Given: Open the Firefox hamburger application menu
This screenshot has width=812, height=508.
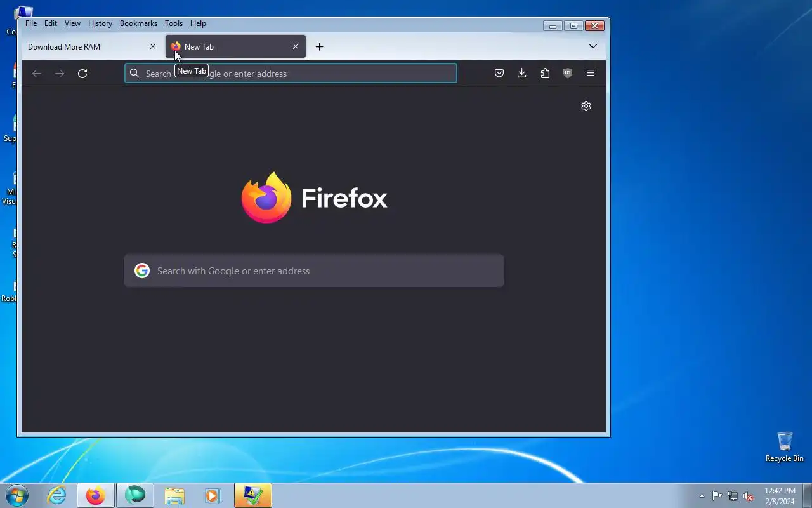Looking at the screenshot, I should (x=591, y=74).
